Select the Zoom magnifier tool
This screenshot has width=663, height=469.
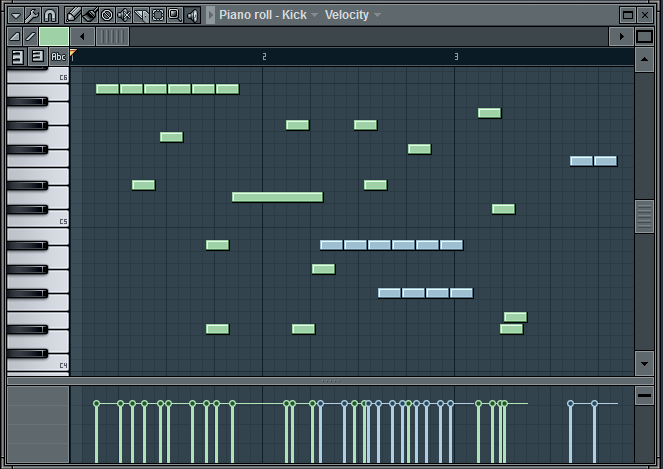point(175,15)
